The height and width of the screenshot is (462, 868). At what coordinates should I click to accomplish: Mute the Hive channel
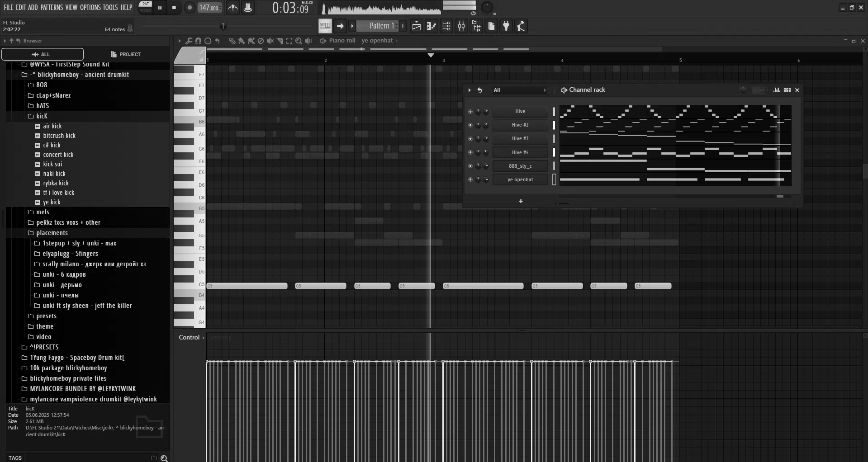470,111
